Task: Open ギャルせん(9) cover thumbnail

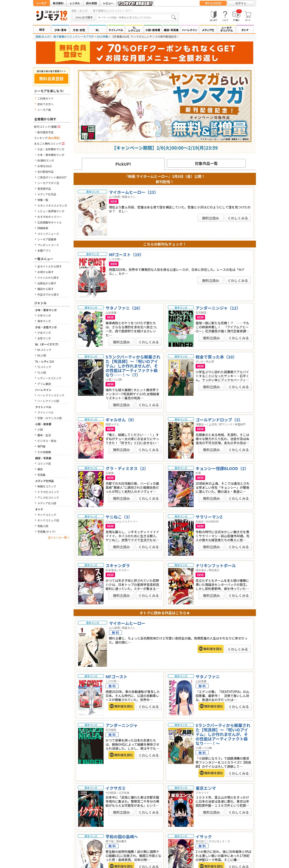Action: click(91, 440)
